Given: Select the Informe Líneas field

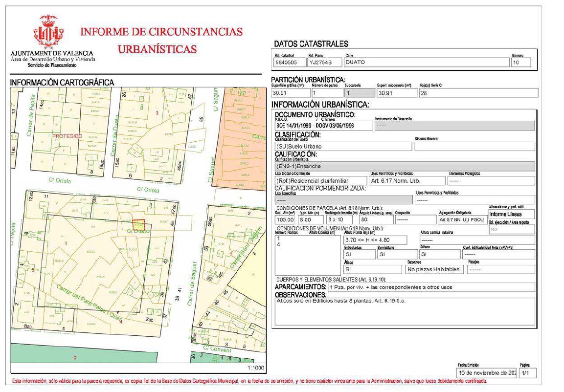Looking at the screenshot, I should [x=512, y=214].
